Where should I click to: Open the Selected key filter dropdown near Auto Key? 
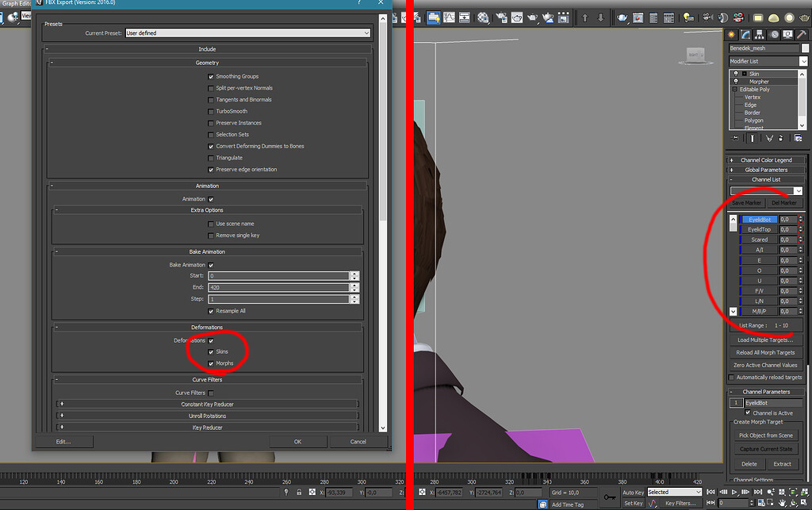tap(675, 492)
